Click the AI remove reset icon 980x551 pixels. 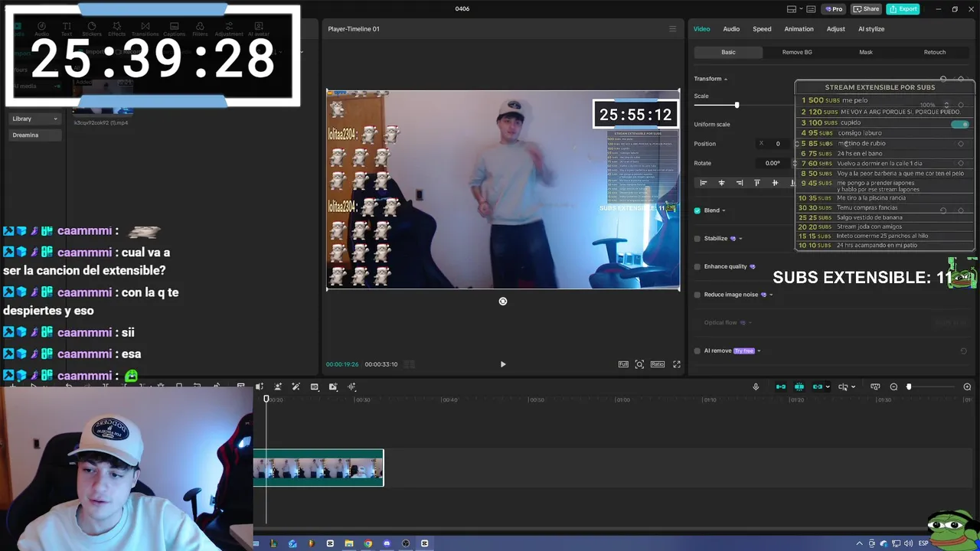963,350
